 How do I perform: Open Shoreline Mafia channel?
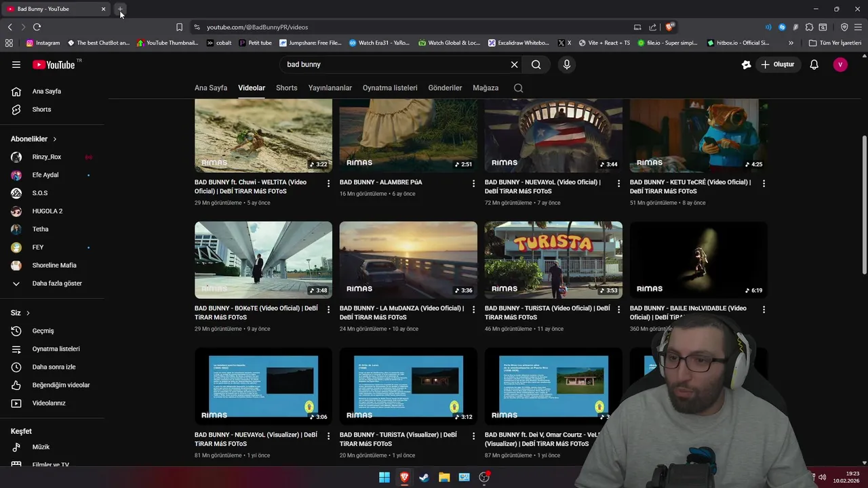pos(53,265)
